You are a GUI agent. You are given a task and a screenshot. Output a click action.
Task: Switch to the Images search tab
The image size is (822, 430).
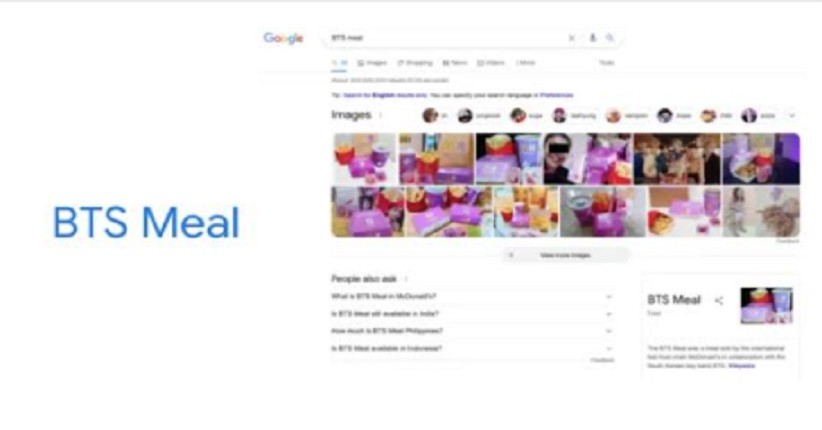372,63
